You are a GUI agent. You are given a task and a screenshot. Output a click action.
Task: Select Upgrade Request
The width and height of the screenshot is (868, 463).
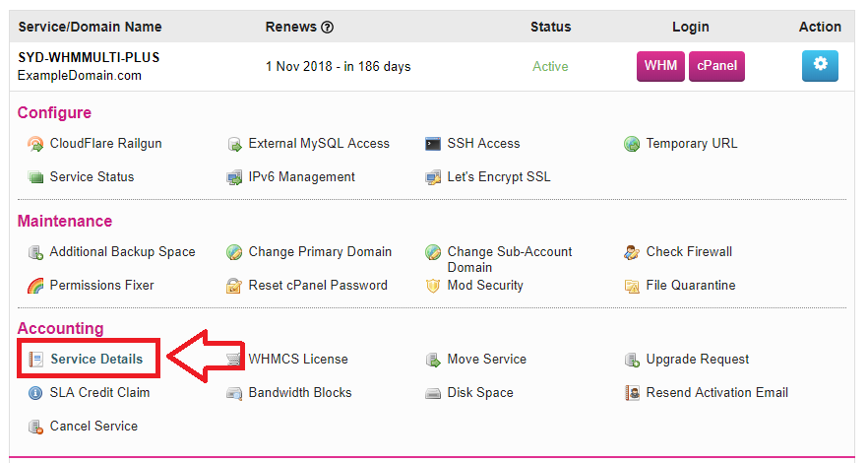[x=698, y=360]
